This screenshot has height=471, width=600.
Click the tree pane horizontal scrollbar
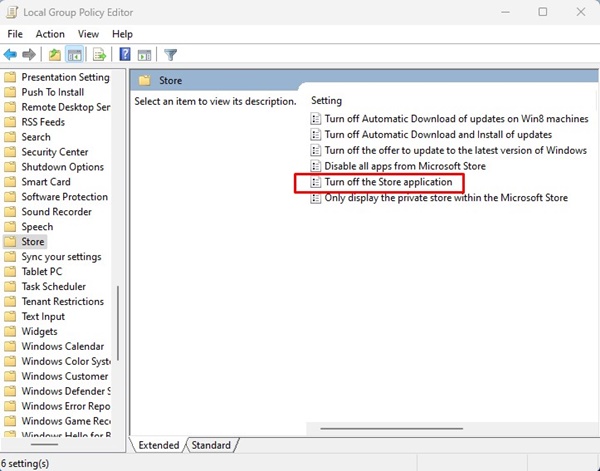coord(44,445)
